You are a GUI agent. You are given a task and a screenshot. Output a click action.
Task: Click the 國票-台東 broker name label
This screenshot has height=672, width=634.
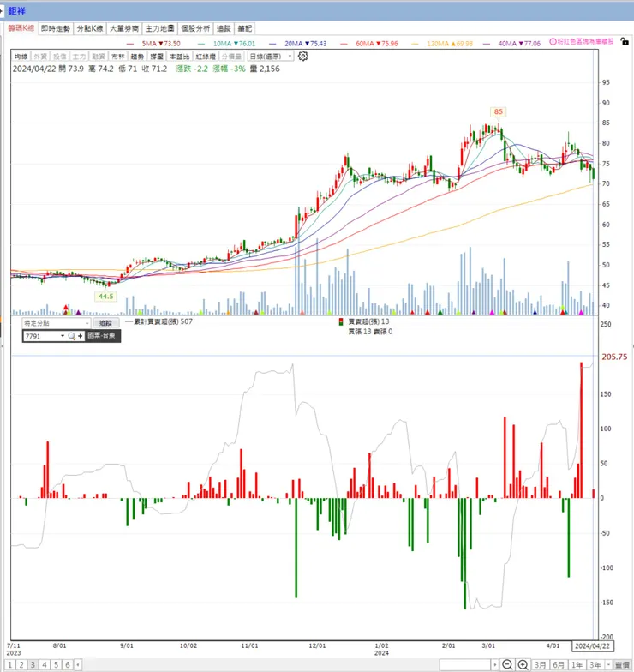101,336
